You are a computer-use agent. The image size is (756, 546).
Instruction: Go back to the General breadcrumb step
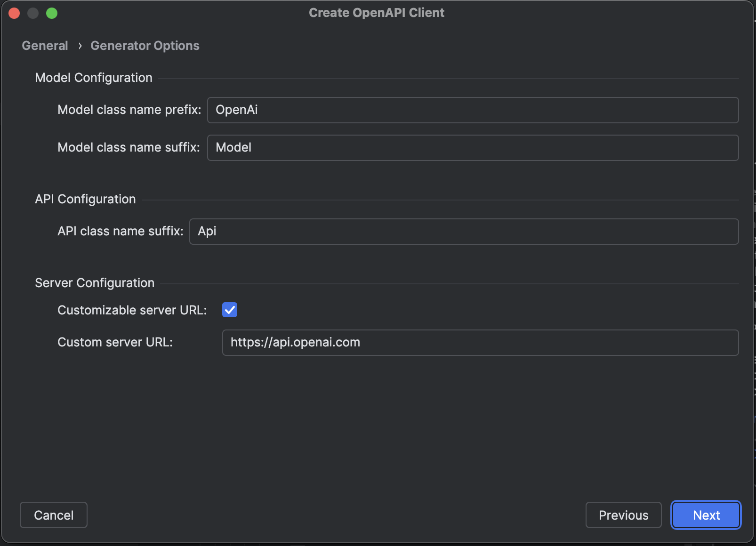pyautogui.click(x=45, y=46)
